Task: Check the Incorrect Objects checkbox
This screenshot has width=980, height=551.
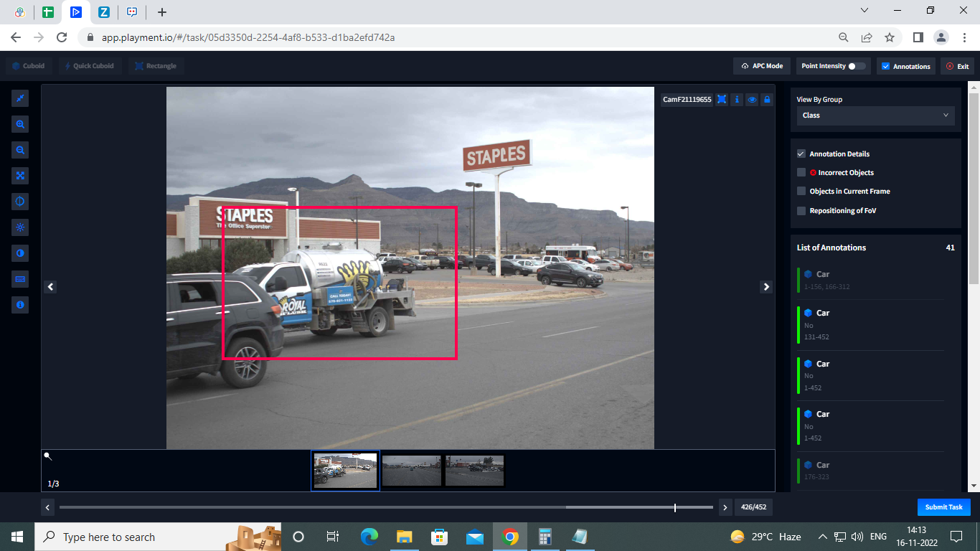Action: click(801, 172)
